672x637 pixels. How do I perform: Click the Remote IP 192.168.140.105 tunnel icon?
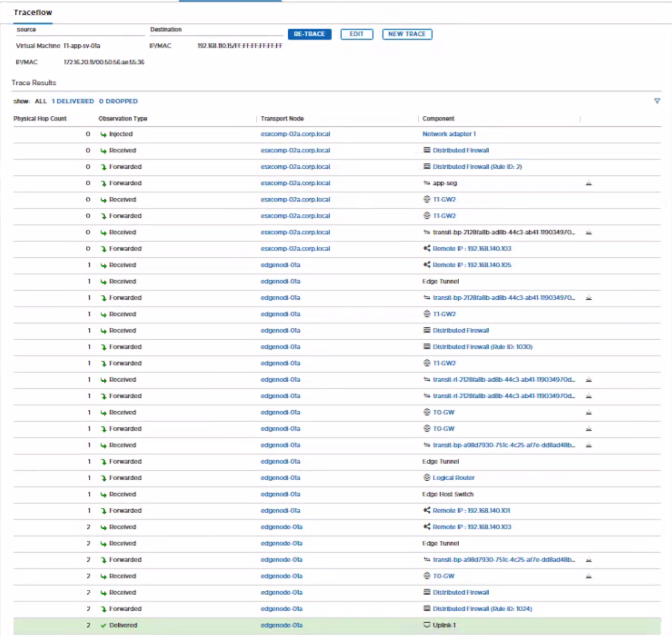(427, 265)
